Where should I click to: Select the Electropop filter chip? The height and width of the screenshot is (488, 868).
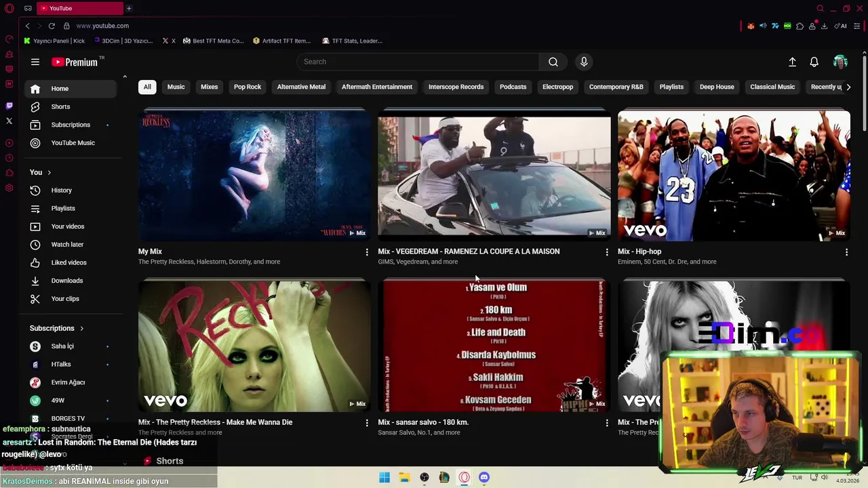[x=557, y=87]
